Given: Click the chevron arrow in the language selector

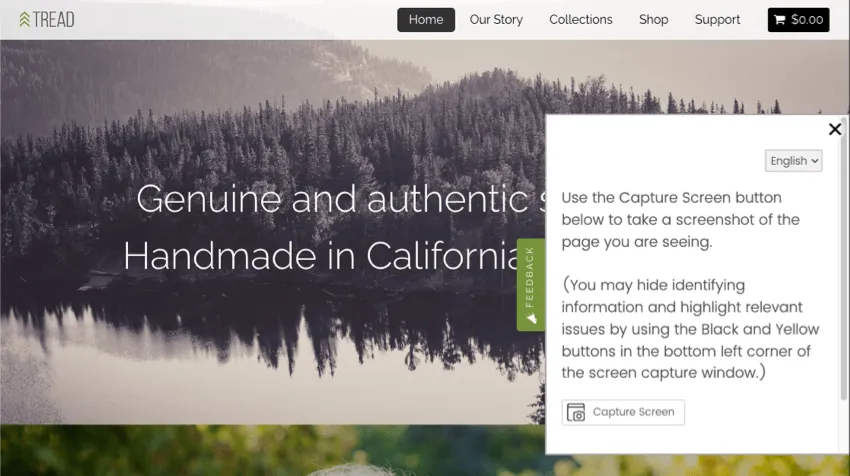Looking at the screenshot, I should pos(815,161).
